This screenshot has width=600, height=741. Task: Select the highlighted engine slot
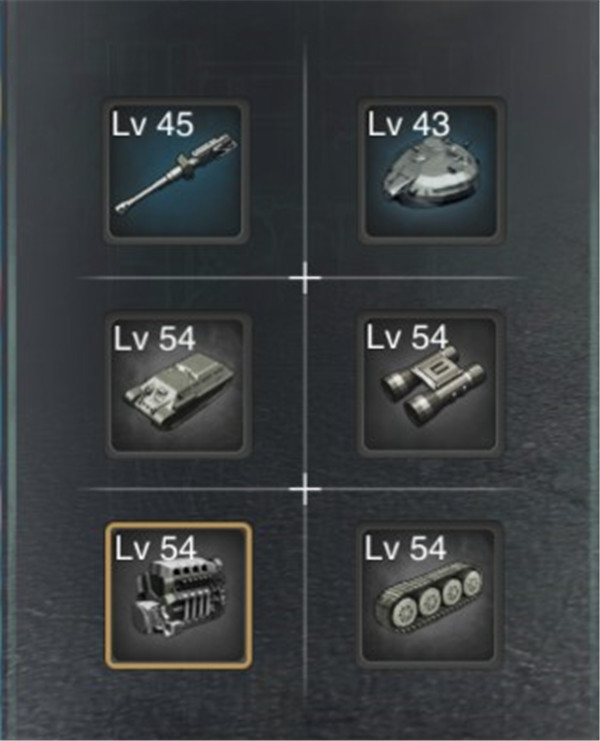178,595
